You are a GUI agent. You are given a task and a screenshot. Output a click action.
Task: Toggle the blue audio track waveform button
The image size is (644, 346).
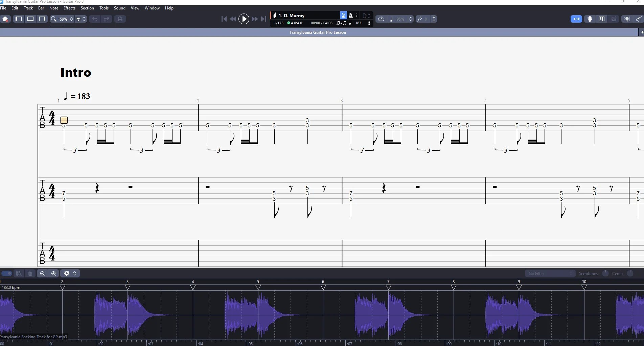click(x=576, y=19)
